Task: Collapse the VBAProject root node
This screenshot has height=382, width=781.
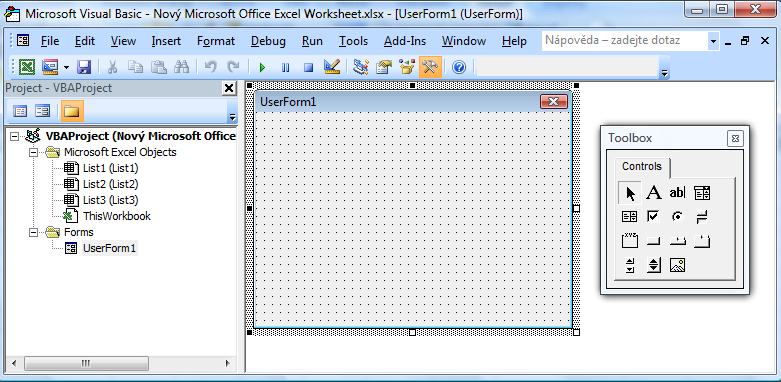Action: click(x=14, y=136)
